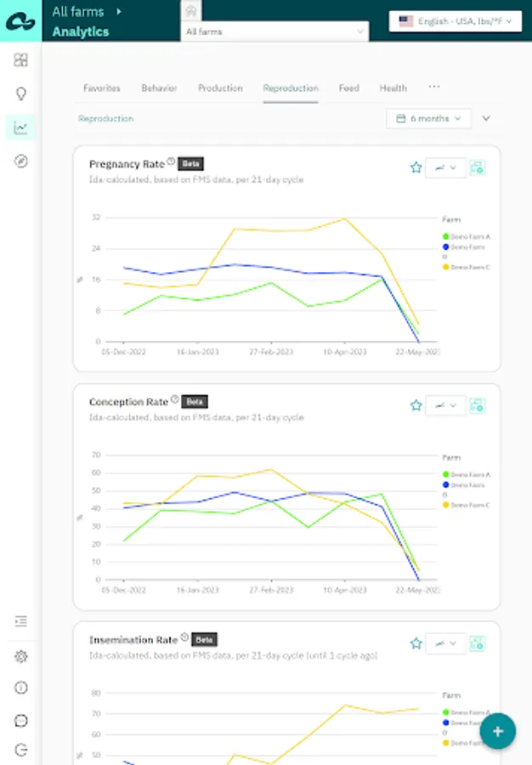This screenshot has height=765, width=532.
Task: Click Pregnancy Rate help question icon
Action: pyautogui.click(x=171, y=161)
